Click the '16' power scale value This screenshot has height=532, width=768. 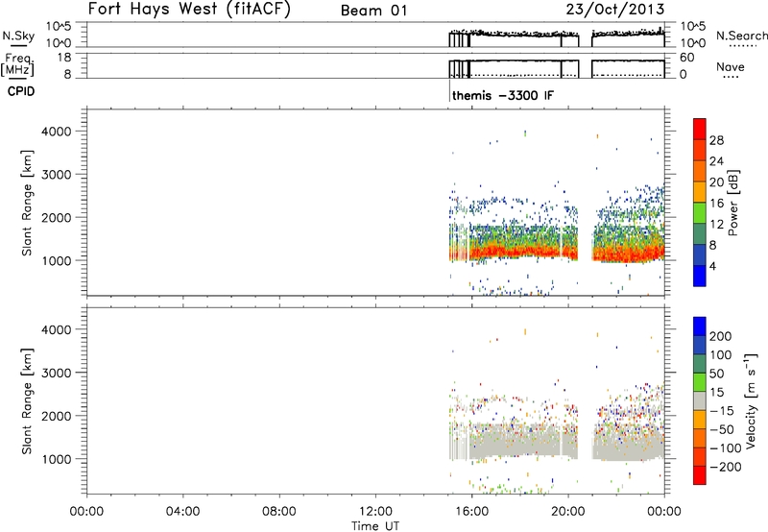tap(716, 204)
